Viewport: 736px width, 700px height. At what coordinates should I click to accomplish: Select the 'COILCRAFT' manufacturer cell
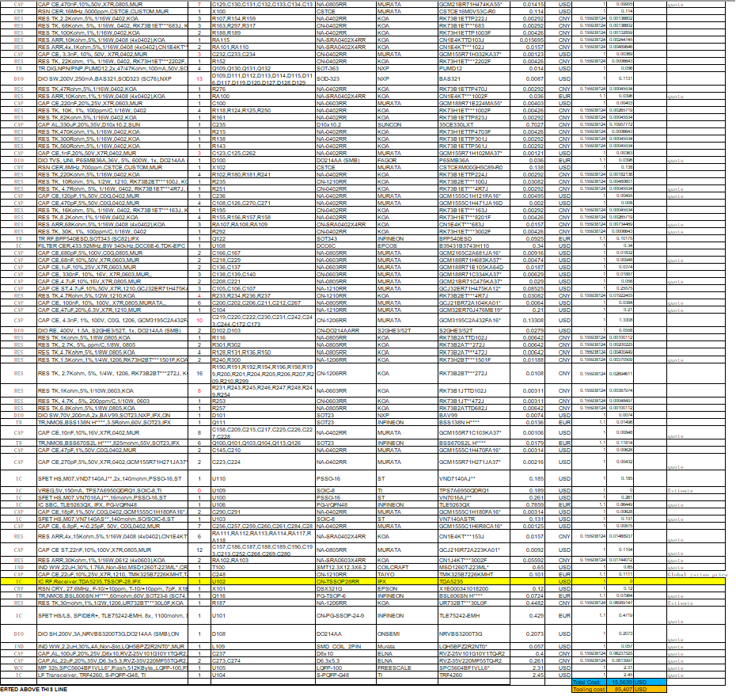[x=407, y=568]
